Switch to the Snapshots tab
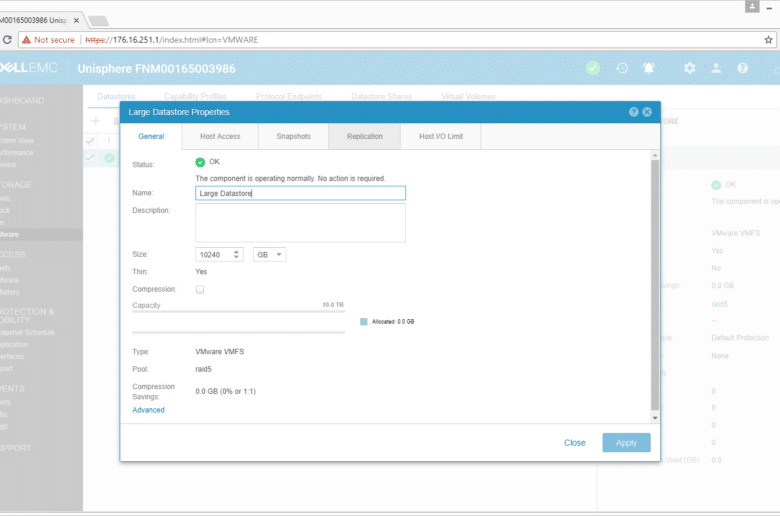 coord(293,136)
